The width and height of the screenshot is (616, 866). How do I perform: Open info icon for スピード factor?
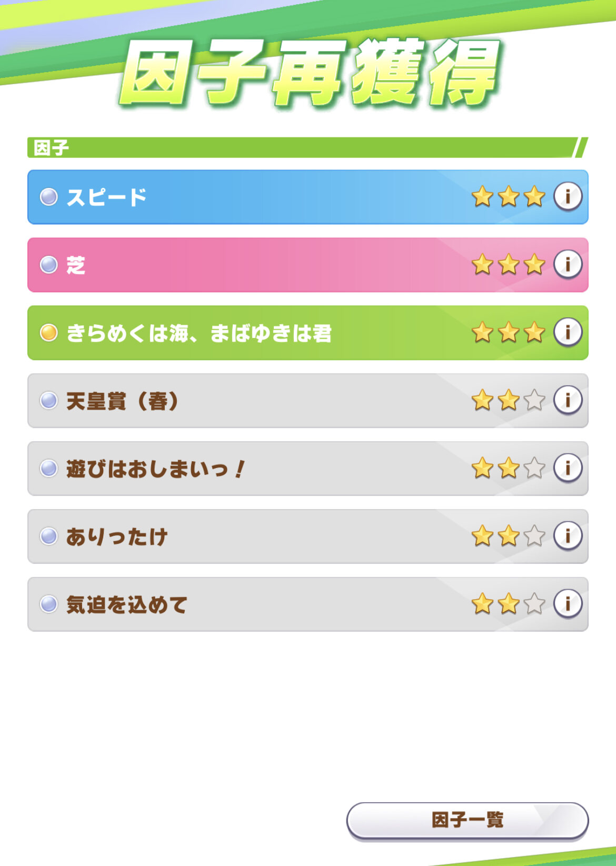pos(568,197)
